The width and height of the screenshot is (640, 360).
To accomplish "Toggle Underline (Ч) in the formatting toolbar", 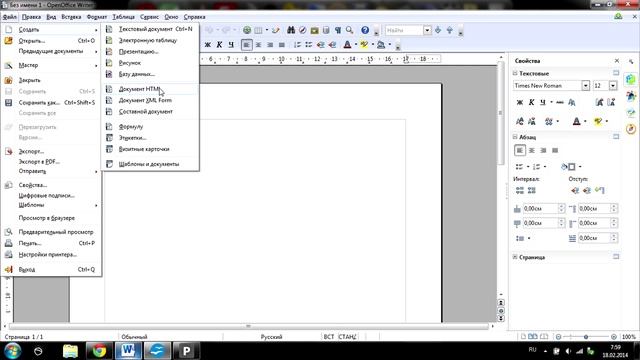I will click(231, 45).
